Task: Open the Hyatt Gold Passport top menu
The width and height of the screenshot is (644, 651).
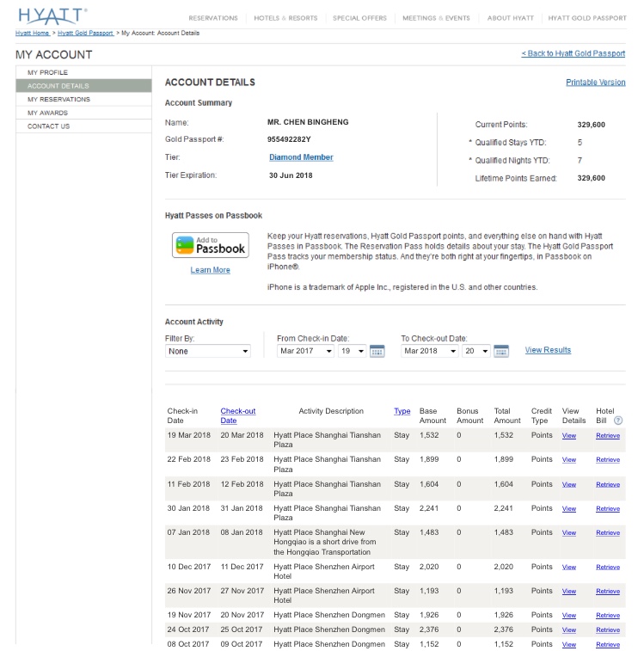Action: coord(587,18)
